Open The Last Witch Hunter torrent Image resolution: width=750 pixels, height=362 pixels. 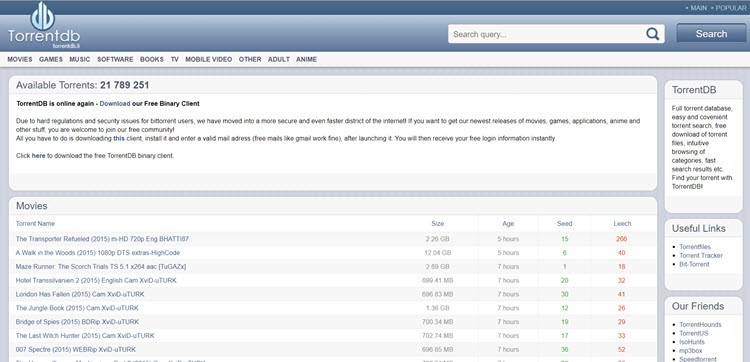pos(85,336)
